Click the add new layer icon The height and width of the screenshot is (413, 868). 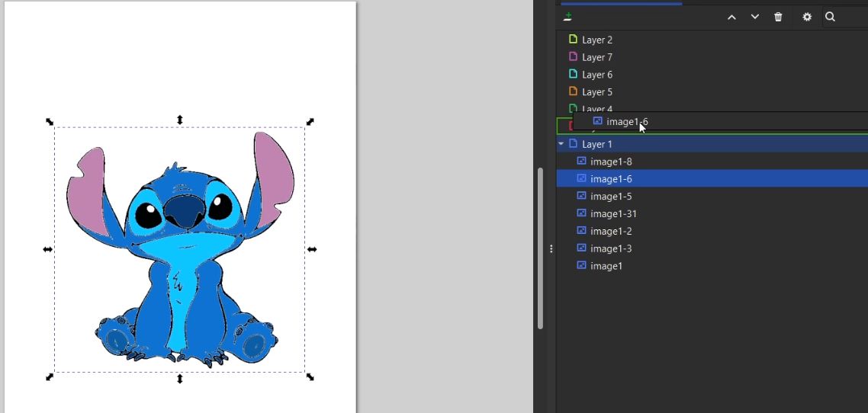567,17
